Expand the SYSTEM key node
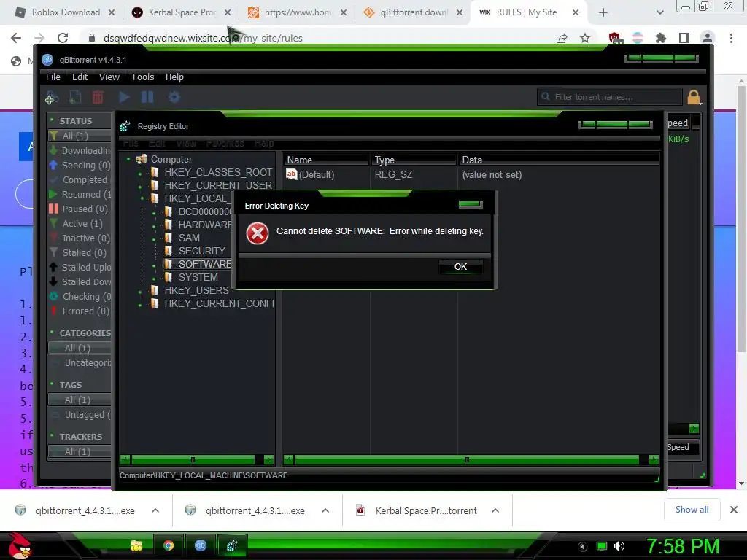This screenshot has height=560, width=747. point(154,279)
